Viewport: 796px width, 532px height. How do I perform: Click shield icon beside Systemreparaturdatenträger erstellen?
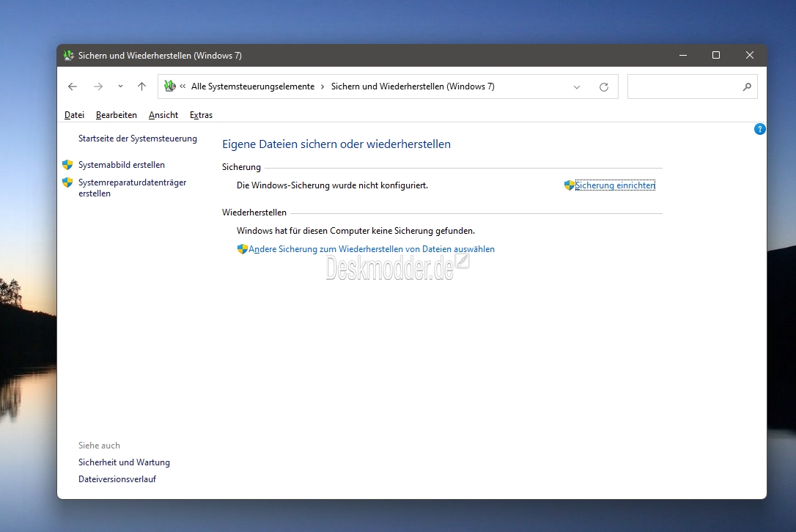coord(67,182)
